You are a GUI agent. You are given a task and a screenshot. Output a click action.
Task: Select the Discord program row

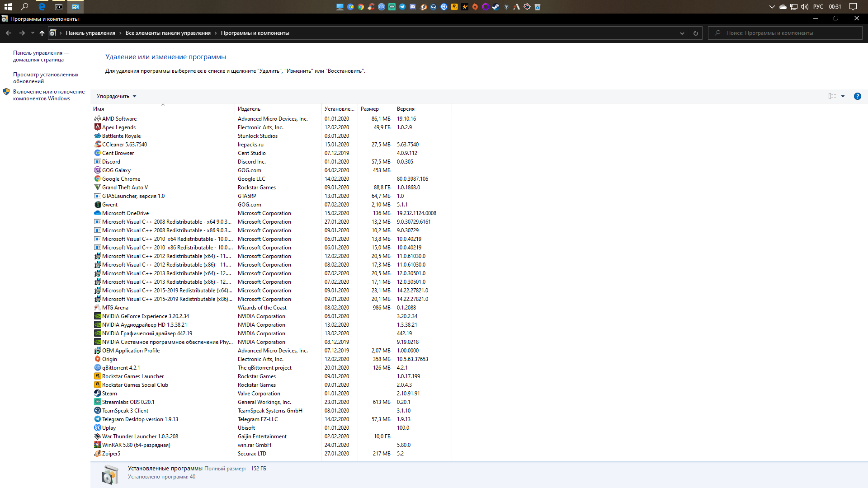point(271,162)
